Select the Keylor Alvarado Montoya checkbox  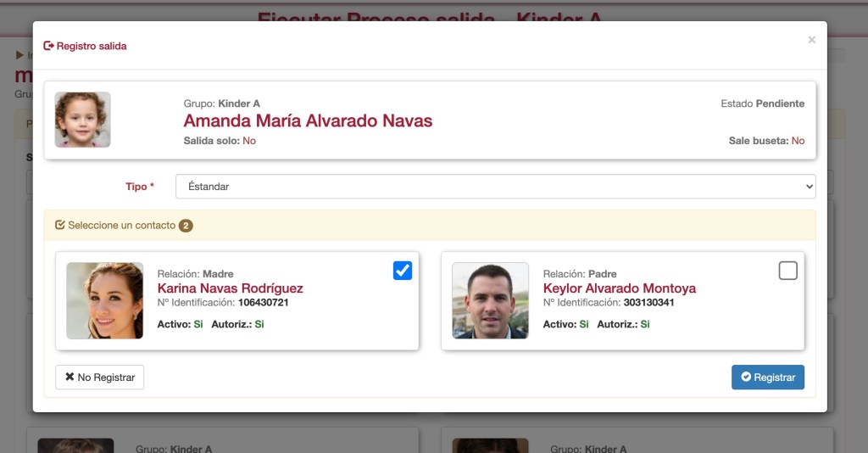[x=787, y=271]
